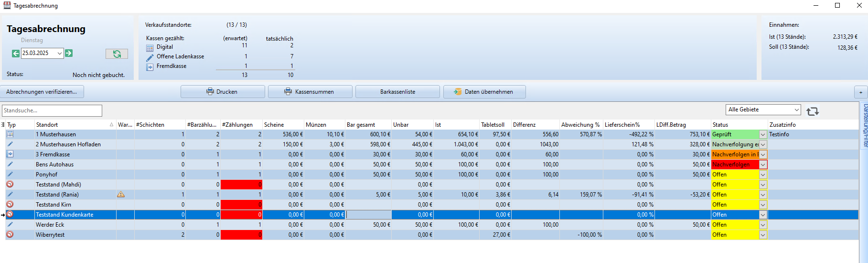Click the Drucken button
Viewport: 868px width, 263px height.
pyautogui.click(x=223, y=92)
